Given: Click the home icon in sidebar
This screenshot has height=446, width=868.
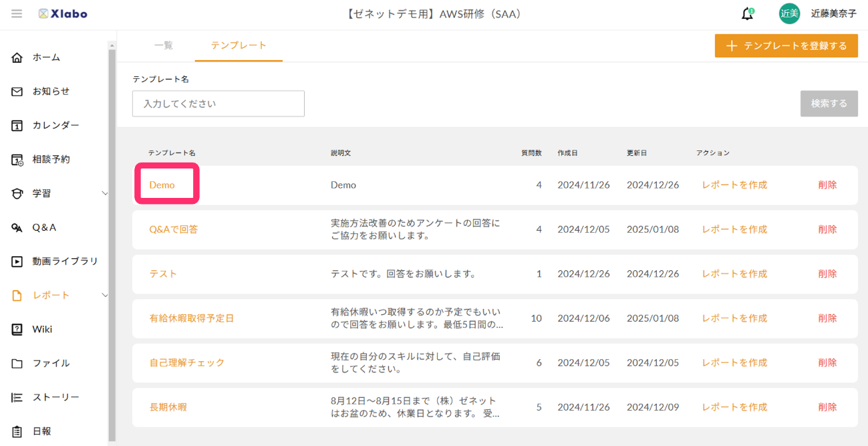Looking at the screenshot, I should 17,58.
